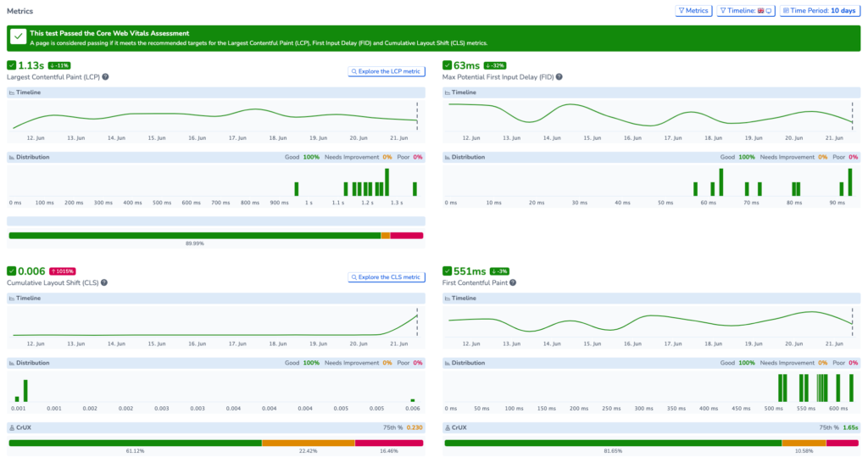The width and height of the screenshot is (868, 463).
Task: Click the First Contentful Paint CrUX header label
Action: point(460,427)
